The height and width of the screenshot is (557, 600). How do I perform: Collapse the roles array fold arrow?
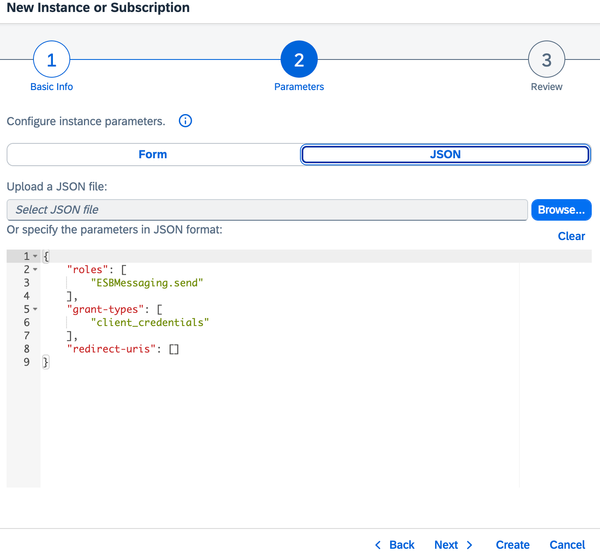pos(35,269)
